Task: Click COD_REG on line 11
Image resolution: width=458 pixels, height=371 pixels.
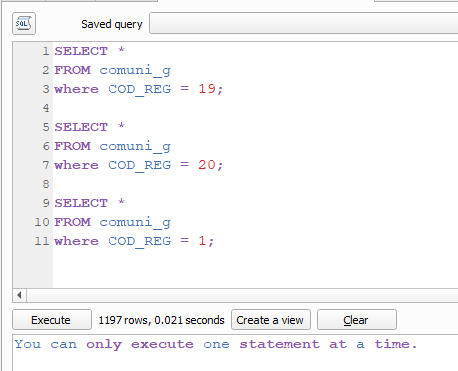Action: [139, 241]
